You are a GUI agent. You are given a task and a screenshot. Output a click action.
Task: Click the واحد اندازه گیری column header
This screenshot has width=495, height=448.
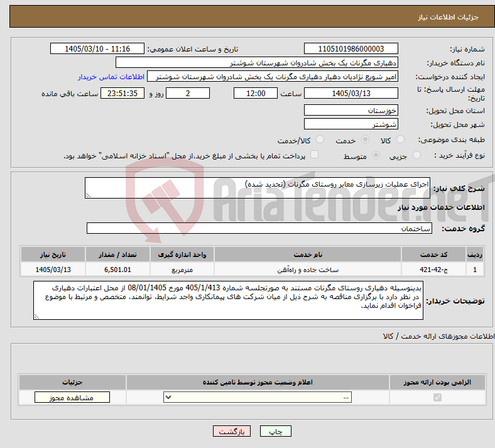[182, 254]
